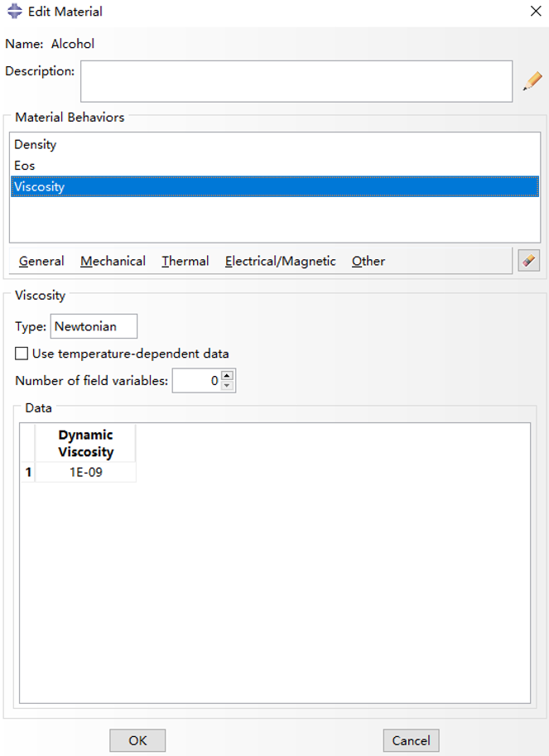The image size is (549, 756).
Task: Increase number of field variables
Action: click(229, 376)
